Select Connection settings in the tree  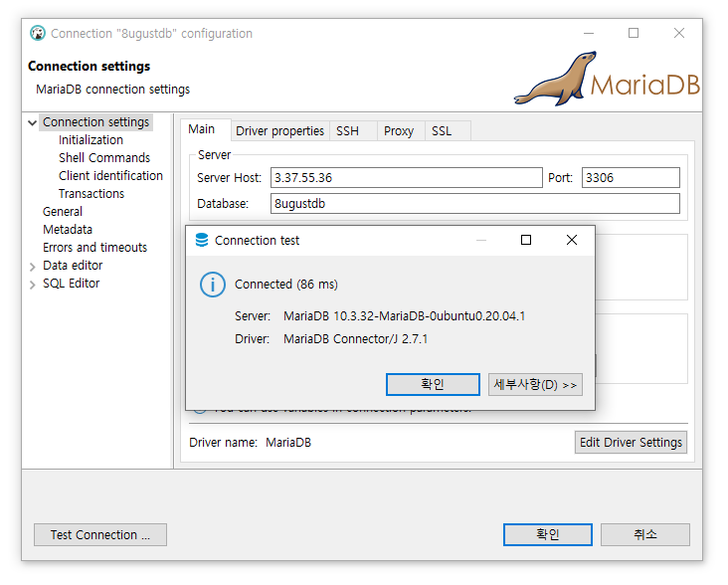(96, 122)
